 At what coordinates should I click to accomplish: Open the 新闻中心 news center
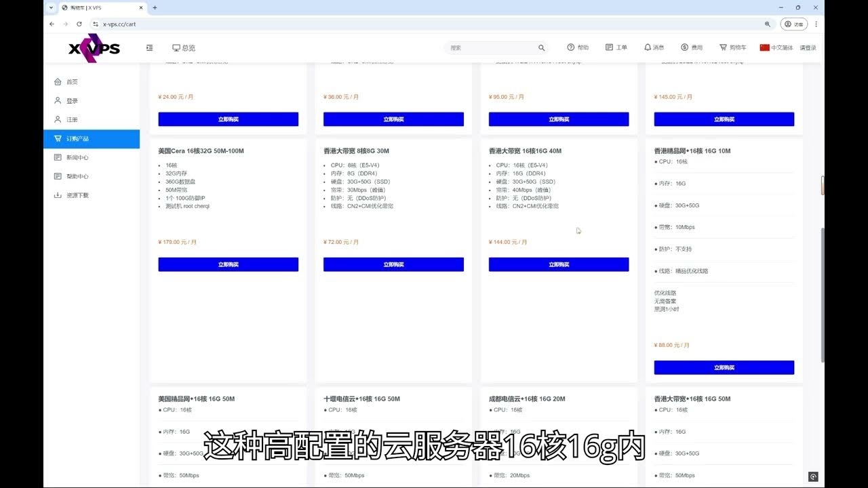[x=75, y=157]
